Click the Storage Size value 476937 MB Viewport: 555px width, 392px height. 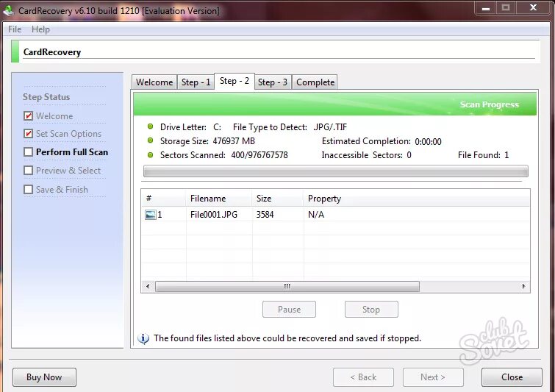click(x=234, y=141)
